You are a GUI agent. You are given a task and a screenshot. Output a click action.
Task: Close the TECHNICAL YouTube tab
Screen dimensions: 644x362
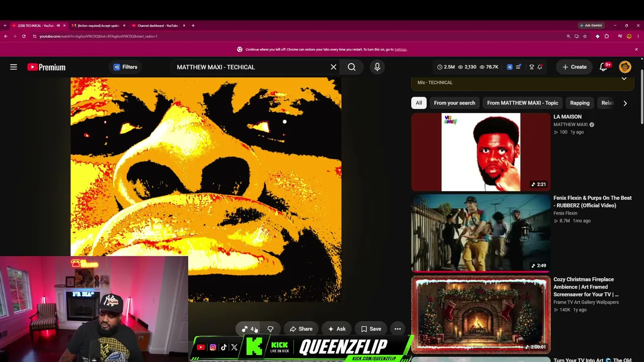[x=64, y=26]
